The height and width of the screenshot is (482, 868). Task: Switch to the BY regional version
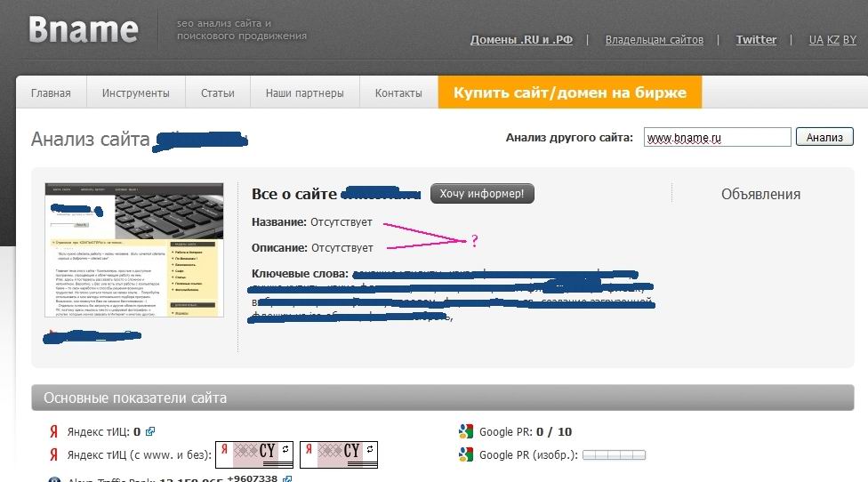(x=849, y=40)
